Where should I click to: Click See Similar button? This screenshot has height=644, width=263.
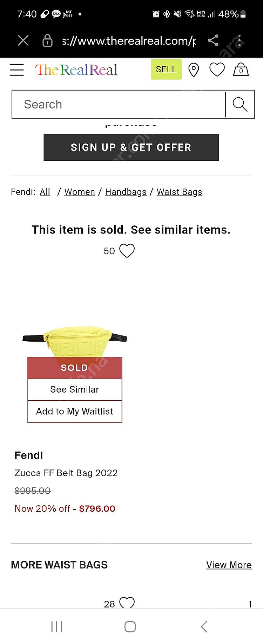tap(75, 389)
